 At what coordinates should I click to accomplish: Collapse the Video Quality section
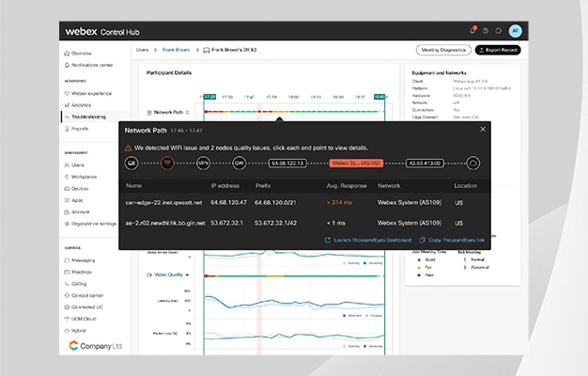(187, 274)
